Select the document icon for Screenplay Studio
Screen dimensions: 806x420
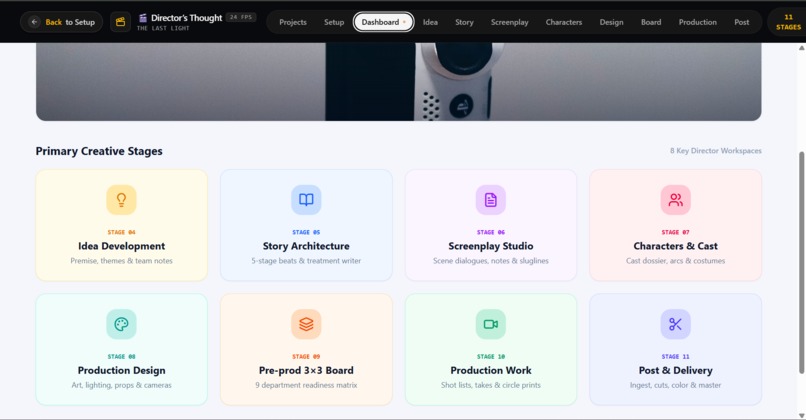tap(490, 199)
